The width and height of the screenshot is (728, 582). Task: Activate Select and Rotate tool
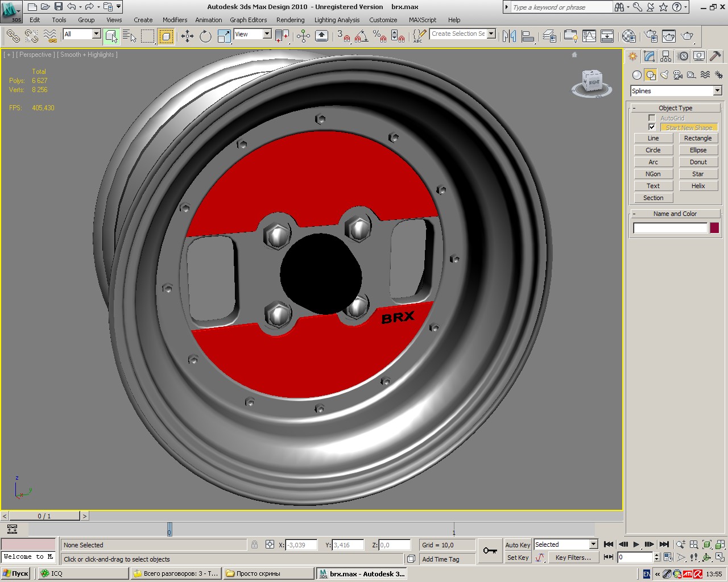(x=205, y=36)
